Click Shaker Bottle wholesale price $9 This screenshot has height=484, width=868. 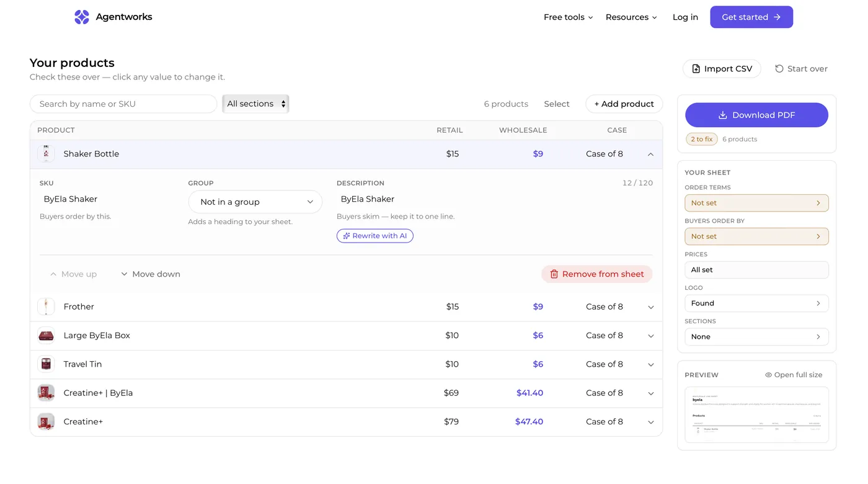point(538,154)
